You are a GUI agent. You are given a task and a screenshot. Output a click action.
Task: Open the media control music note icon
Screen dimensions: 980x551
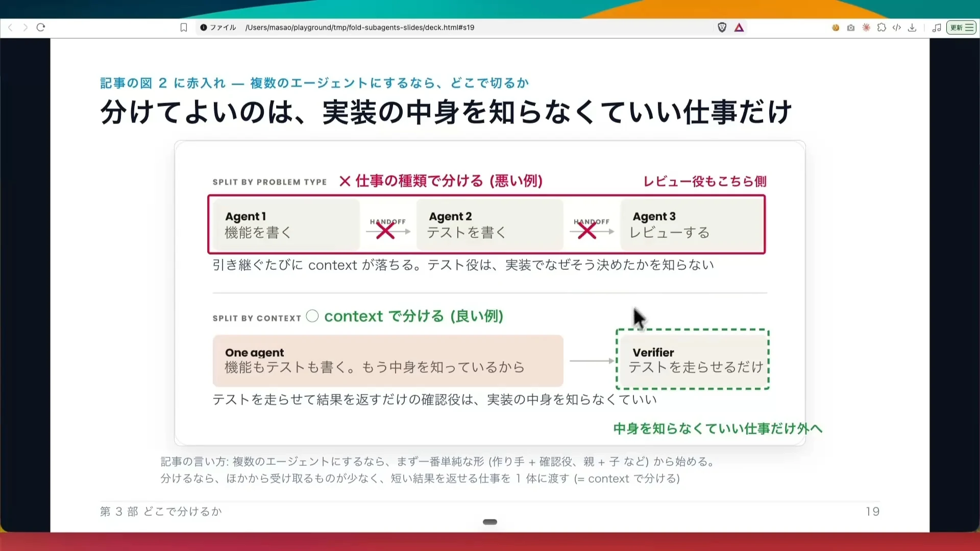tap(937, 28)
